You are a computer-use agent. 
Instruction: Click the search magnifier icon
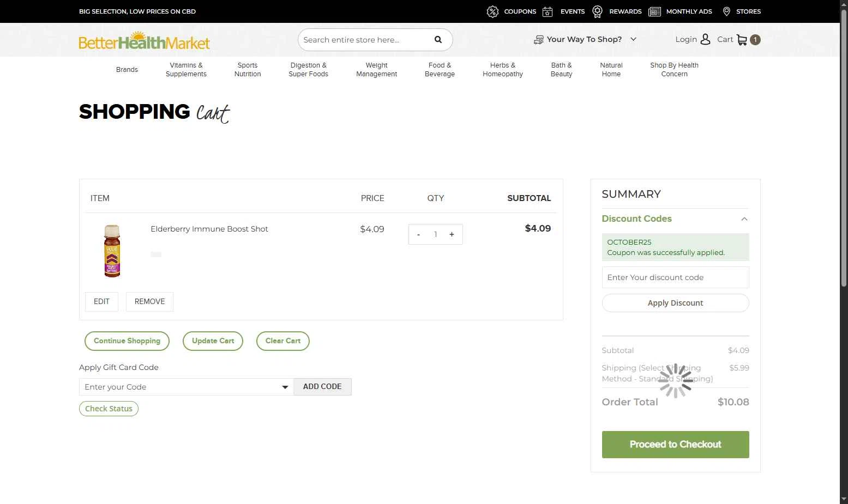click(438, 40)
